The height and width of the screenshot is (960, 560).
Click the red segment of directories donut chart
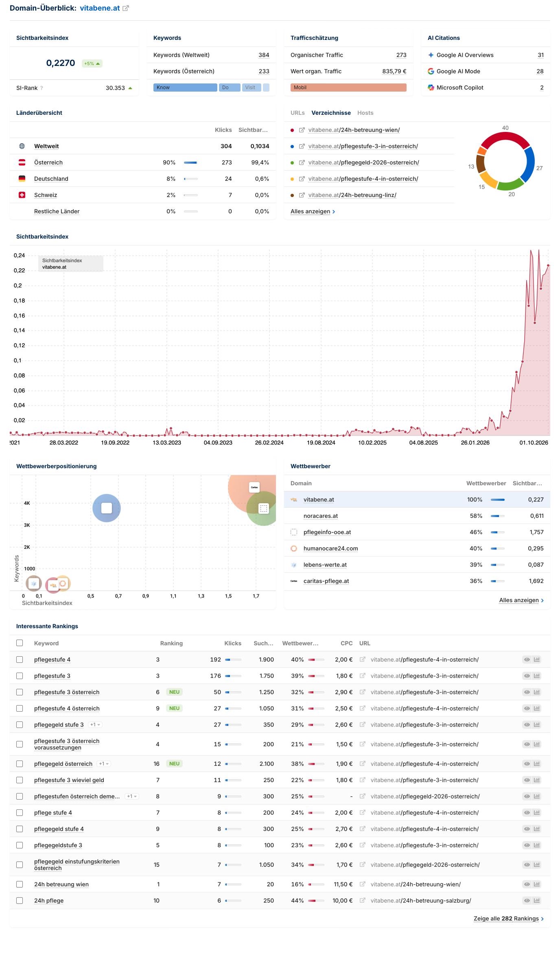(x=505, y=140)
